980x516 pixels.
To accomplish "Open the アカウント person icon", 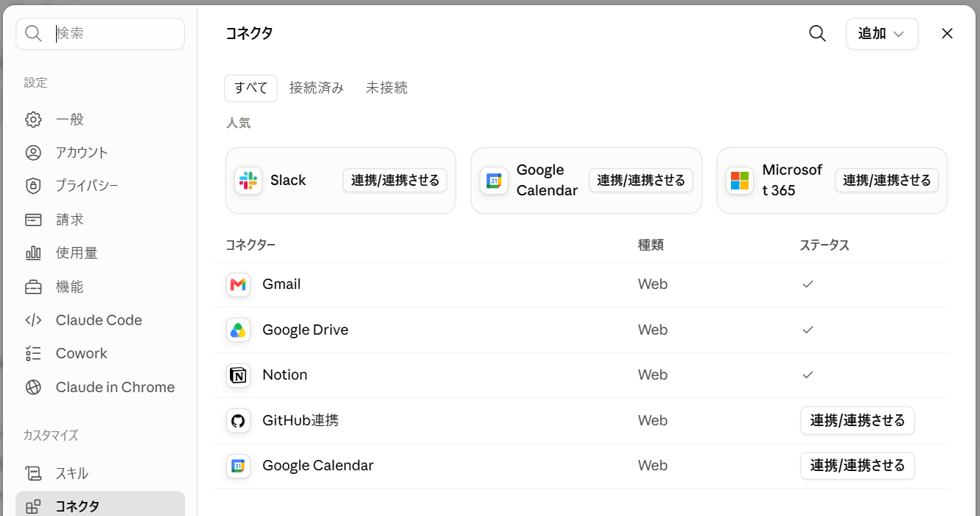I will tap(33, 153).
